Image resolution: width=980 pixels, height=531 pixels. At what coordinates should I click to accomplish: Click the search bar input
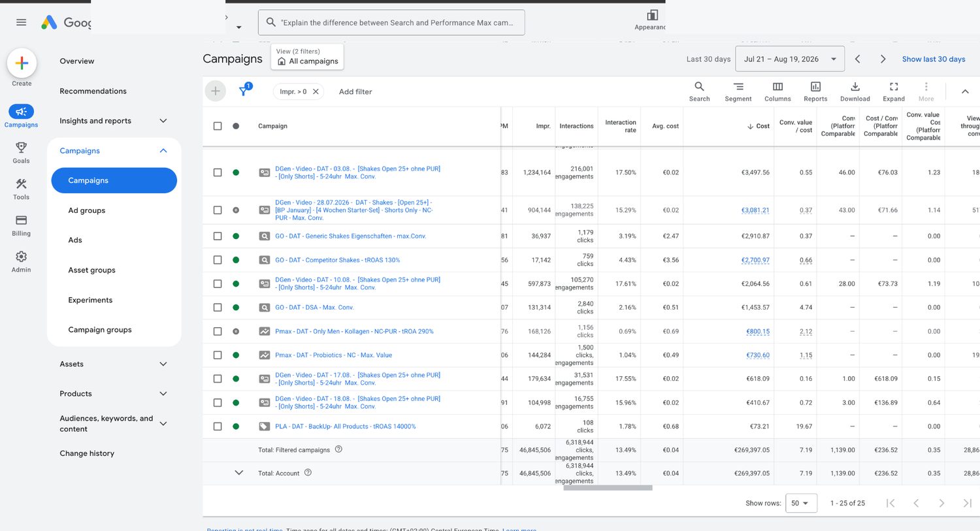pyautogui.click(x=391, y=22)
